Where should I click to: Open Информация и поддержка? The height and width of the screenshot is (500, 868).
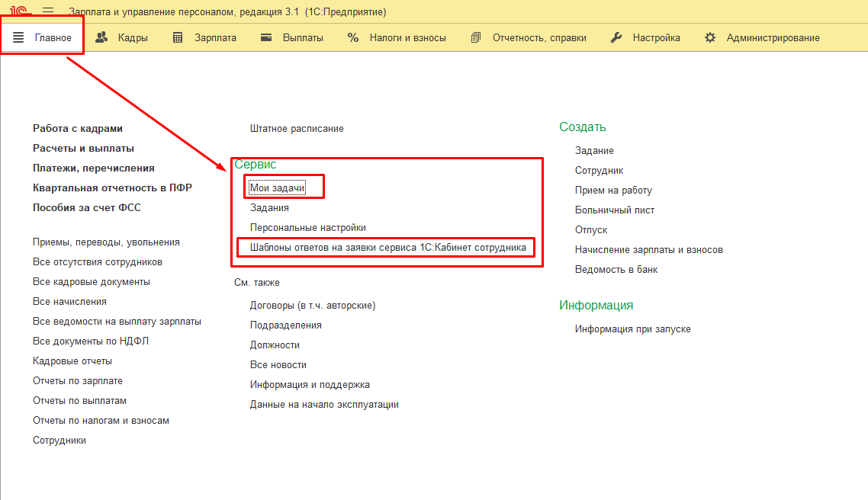(310, 385)
